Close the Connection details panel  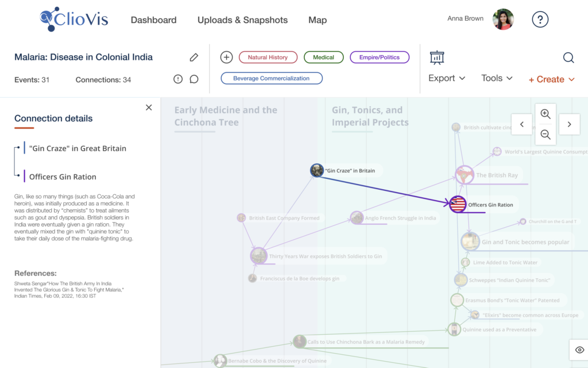pyautogui.click(x=149, y=108)
